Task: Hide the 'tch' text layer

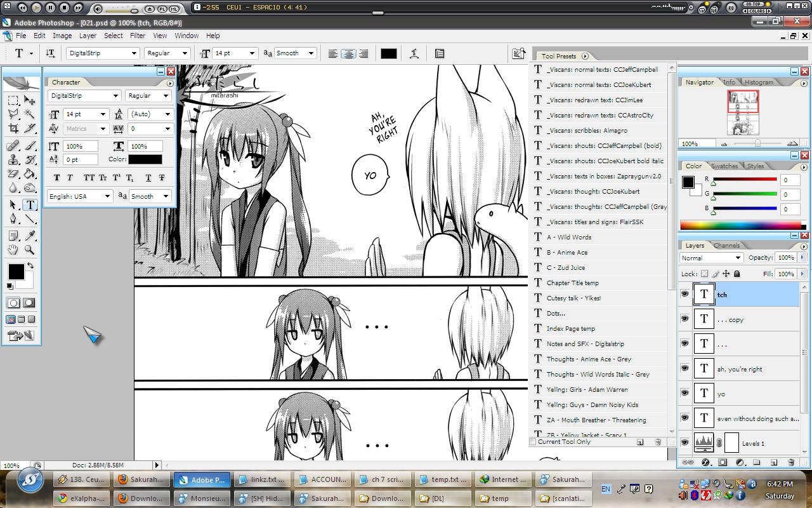Action: click(x=684, y=294)
